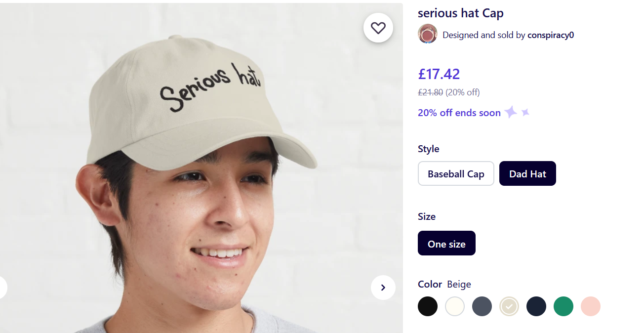This screenshot has height=333, width=644.
Task: Pick the grey color swatch
Action: [x=482, y=306]
